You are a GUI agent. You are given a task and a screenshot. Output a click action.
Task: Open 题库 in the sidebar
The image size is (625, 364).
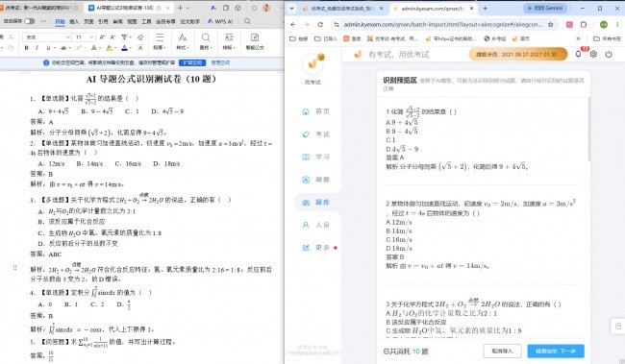click(316, 203)
